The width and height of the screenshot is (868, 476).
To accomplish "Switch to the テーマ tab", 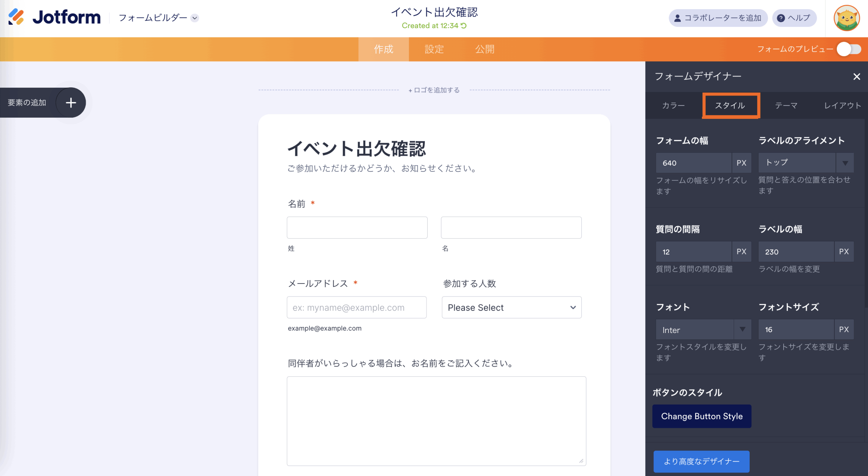I will click(x=786, y=106).
